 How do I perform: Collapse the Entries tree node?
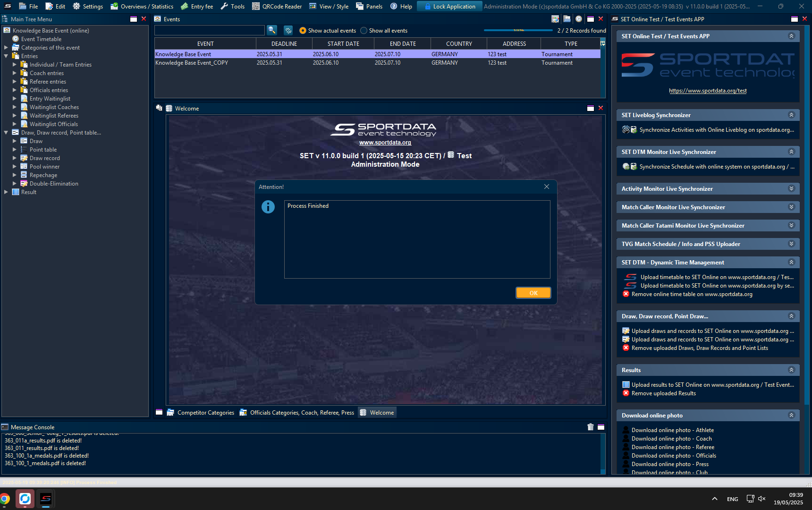[6, 56]
